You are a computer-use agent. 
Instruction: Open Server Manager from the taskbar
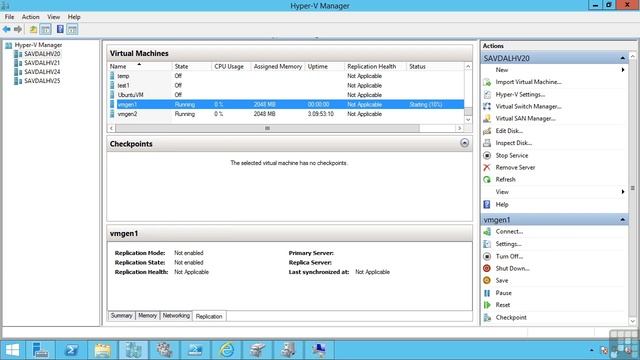point(40,350)
